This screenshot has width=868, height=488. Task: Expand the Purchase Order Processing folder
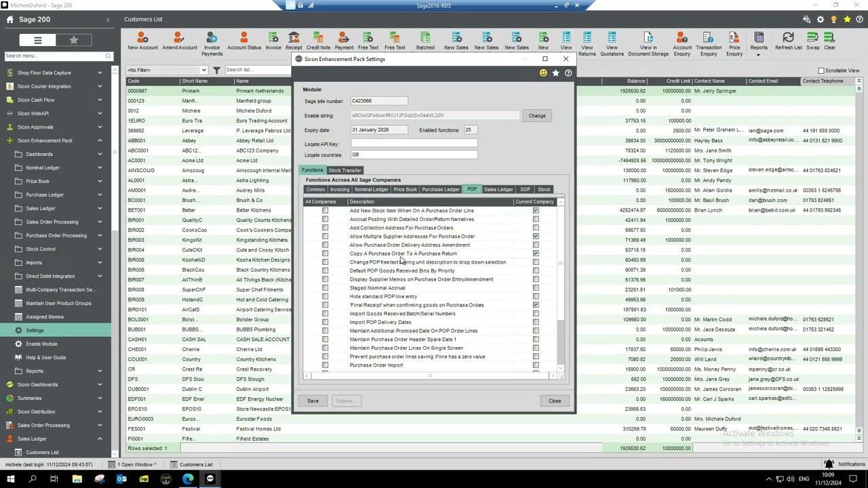[x=100, y=235]
